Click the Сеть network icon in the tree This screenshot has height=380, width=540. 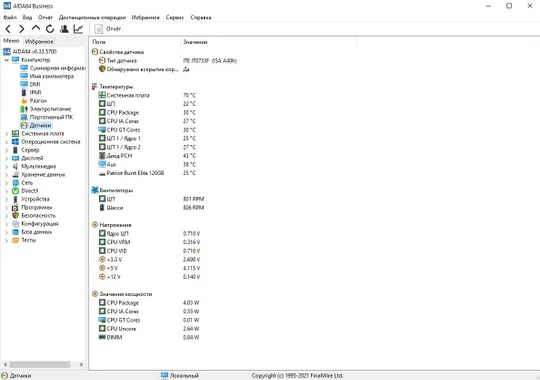pyautogui.click(x=15, y=183)
